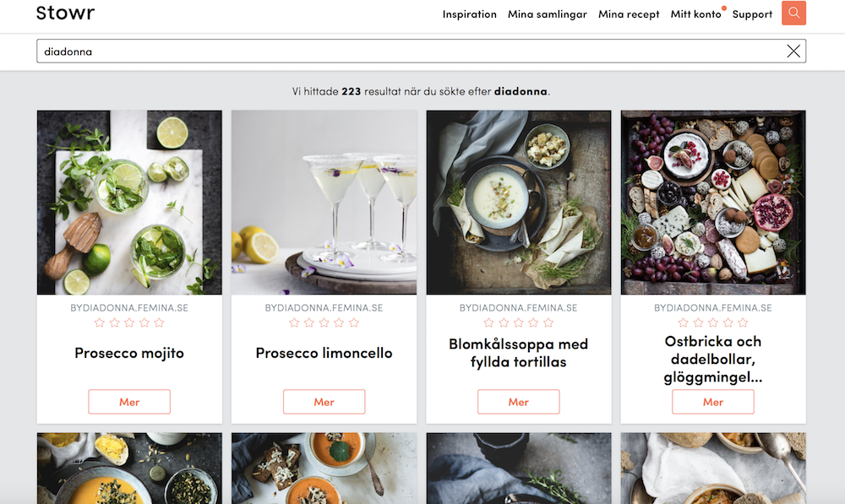Rate Blomkålssoppa med fyllda tortillas three stars

519,323
